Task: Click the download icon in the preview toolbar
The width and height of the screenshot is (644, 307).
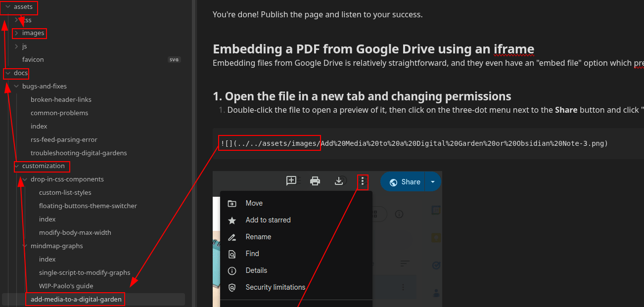Action: pos(339,181)
